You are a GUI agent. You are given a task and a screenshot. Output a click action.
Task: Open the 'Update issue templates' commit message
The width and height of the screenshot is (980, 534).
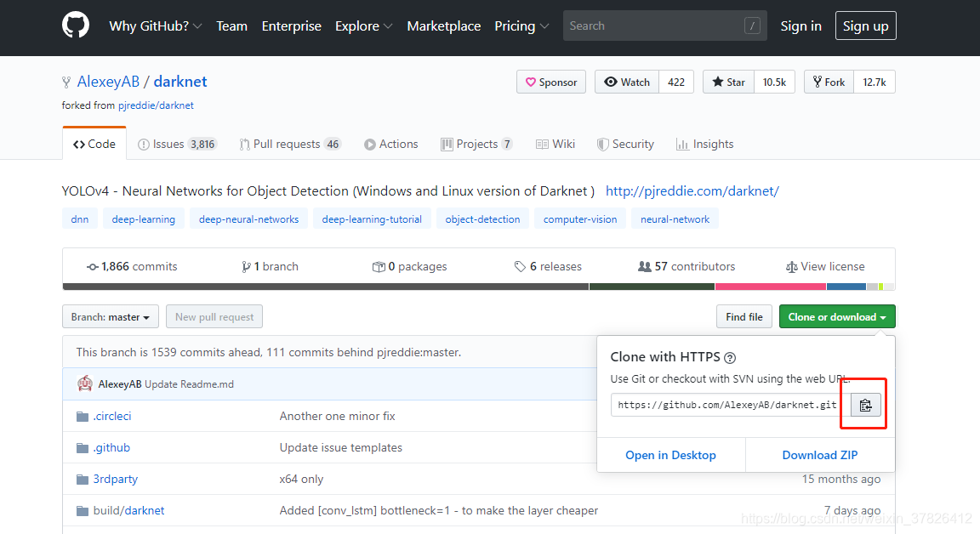(340, 447)
